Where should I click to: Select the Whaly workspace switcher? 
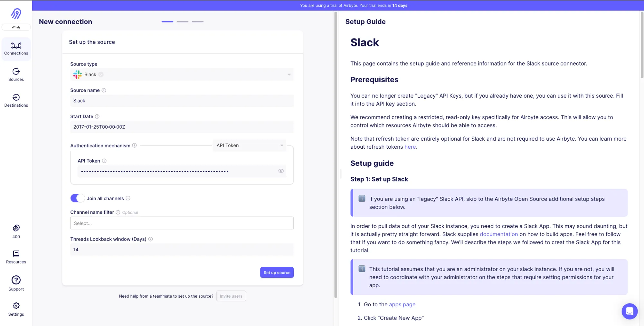16,27
